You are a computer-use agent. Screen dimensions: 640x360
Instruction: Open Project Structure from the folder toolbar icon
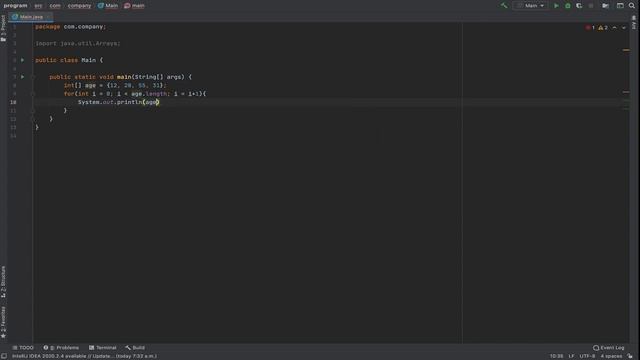606,6
